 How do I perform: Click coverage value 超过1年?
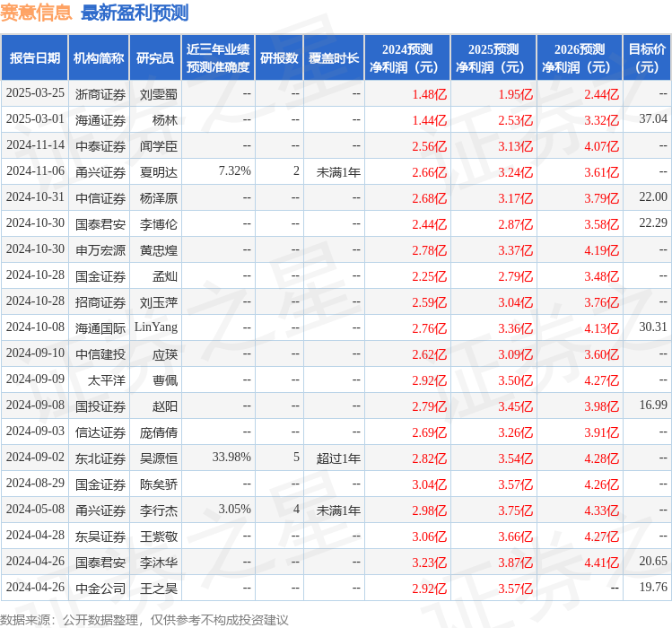click(x=338, y=458)
